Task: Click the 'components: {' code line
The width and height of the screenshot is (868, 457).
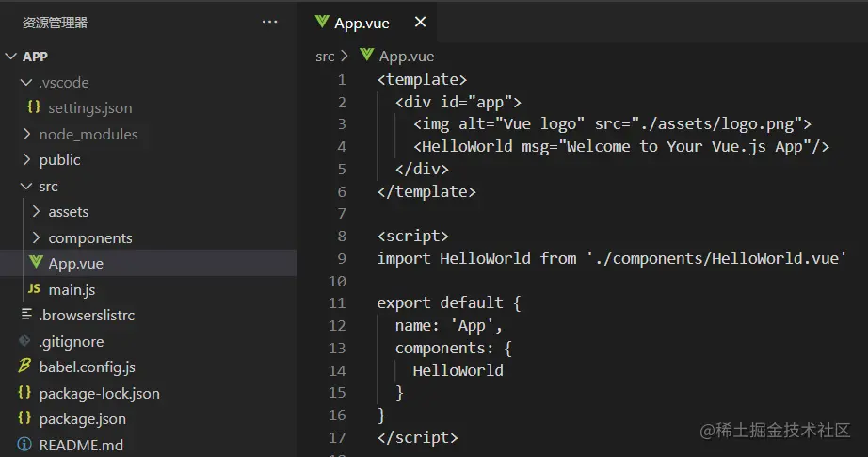Action: pos(454,349)
